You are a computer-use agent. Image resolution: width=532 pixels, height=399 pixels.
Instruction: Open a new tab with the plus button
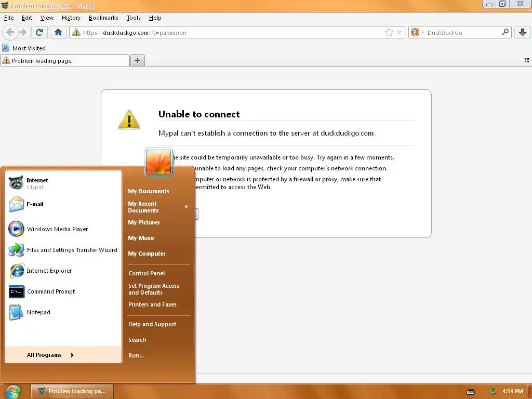[137, 60]
